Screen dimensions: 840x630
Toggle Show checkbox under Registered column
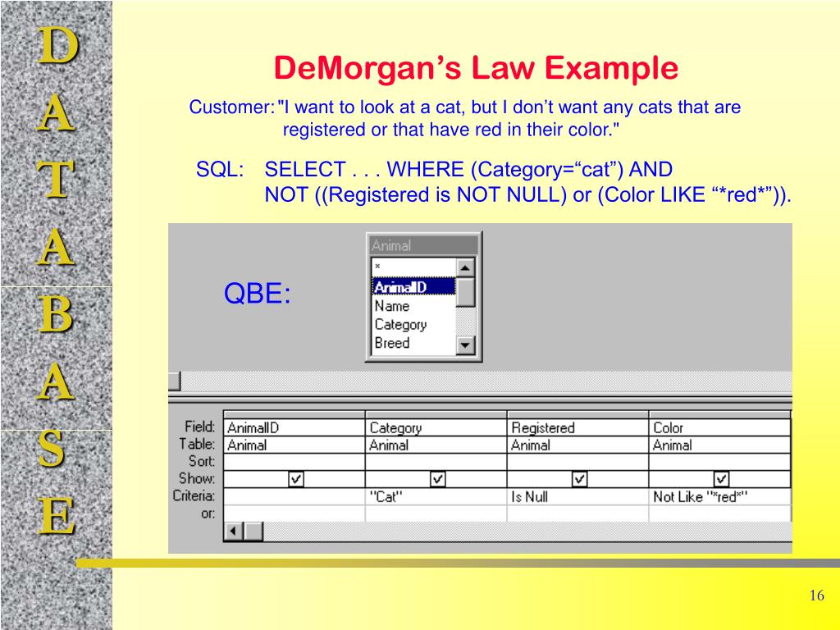pos(579,479)
